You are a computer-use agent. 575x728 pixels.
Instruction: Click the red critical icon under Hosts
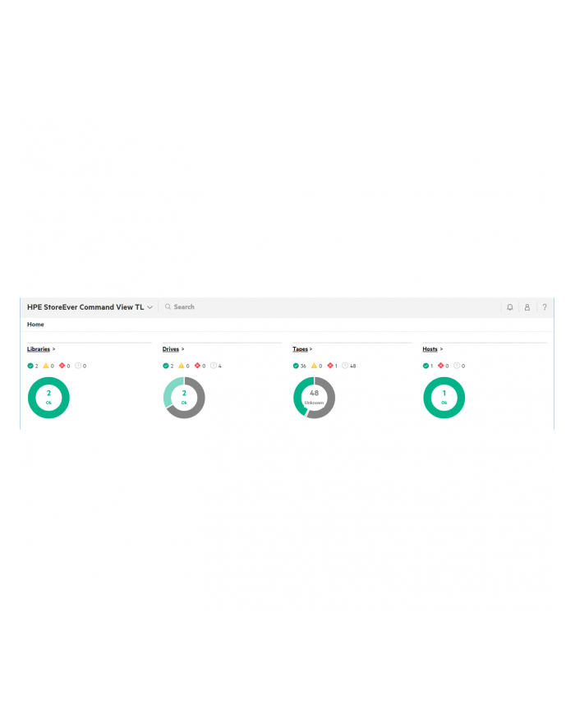pyautogui.click(x=441, y=366)
